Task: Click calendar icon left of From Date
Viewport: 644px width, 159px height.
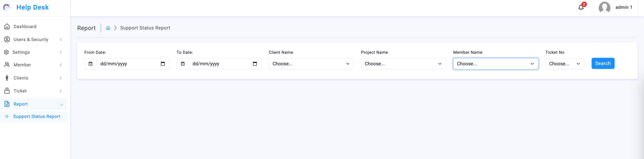Action: pyautogui.click(x=91, y=64)
